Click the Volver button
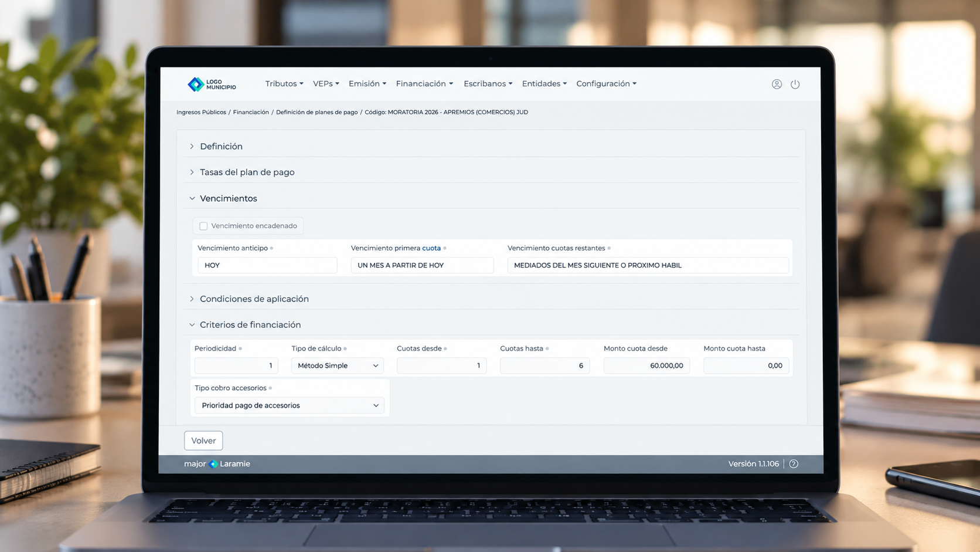This screenshot has height=552, width=980. coord(203,441)
